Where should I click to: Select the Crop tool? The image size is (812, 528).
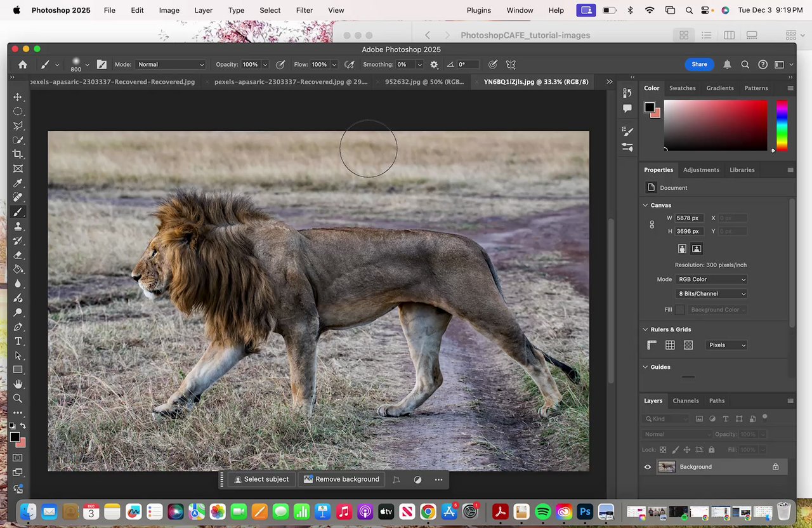tap(18, 154)
